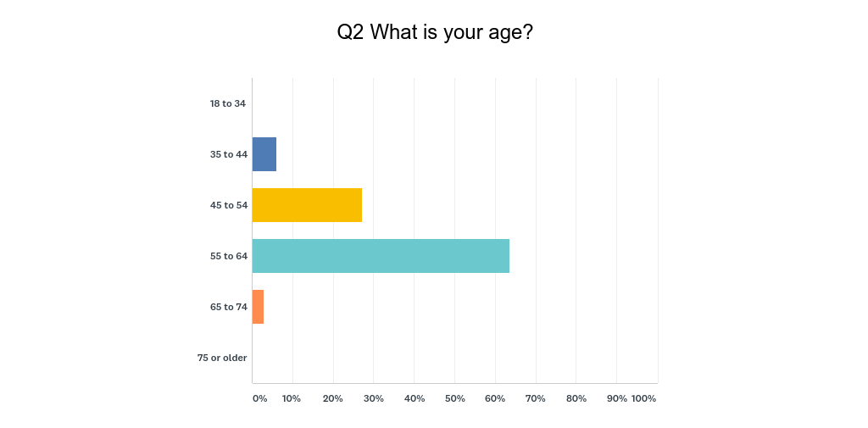Image resolution: width=868 pixels, height=428 pixels.
Task: Click the "18 to 34" axis label
Action: pos(228,103)
